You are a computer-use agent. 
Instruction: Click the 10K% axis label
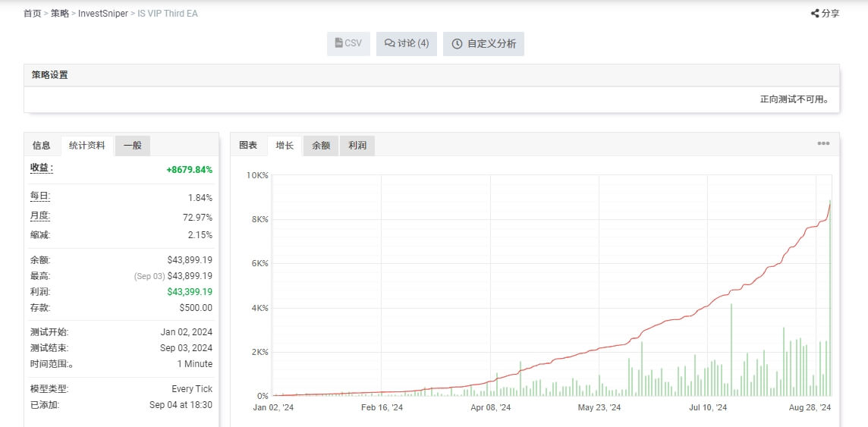pos(257,175)
